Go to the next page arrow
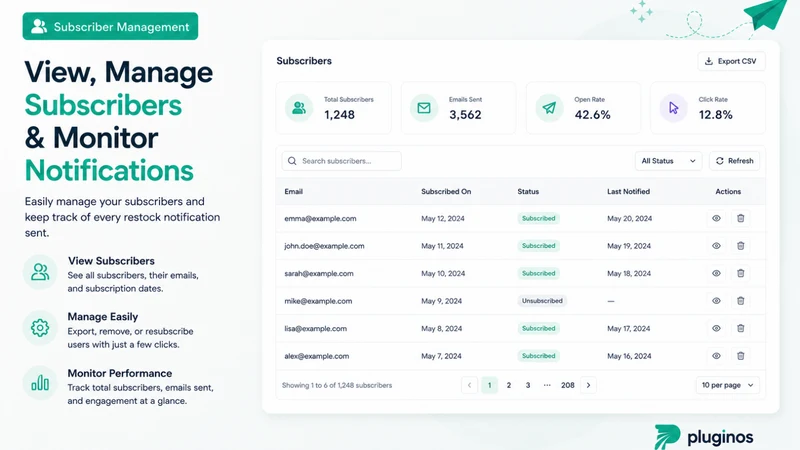This screenshot has width=800, height=450. coord(588,385)
